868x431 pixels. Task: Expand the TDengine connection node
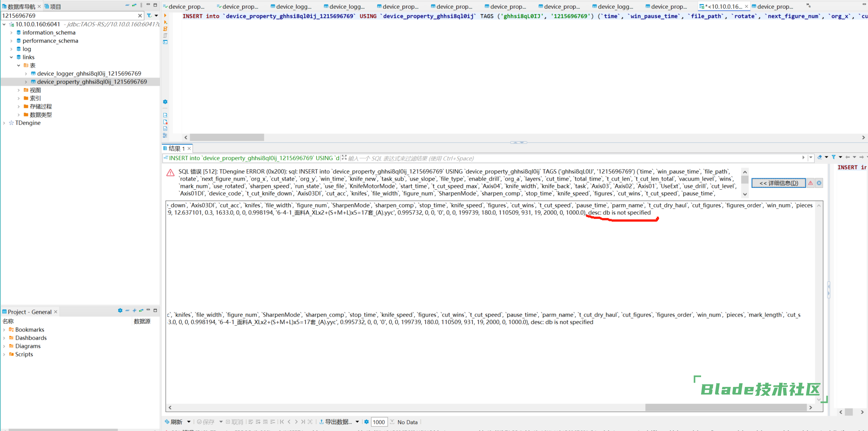[5, 123]
